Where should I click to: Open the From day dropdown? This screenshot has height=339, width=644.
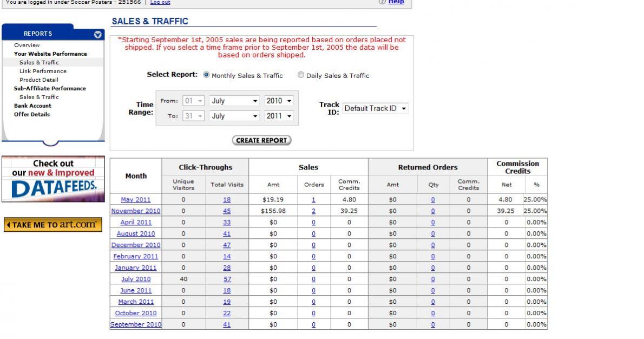[x=193, y=101]
